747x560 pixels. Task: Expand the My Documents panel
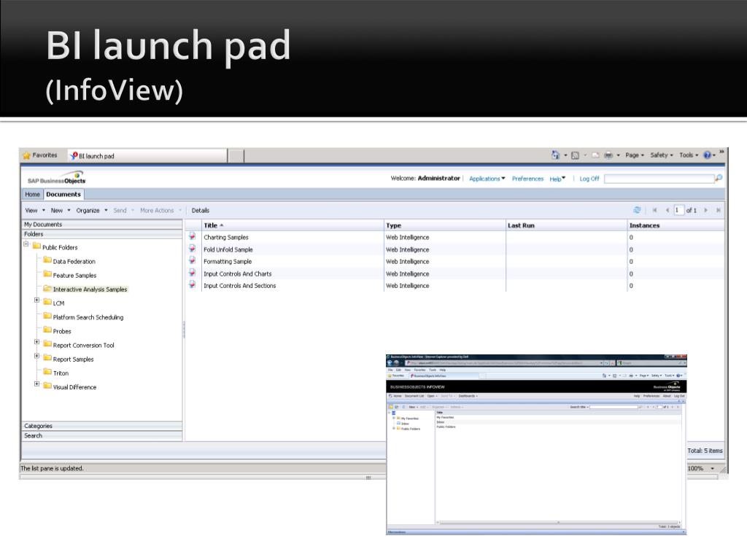click(102, 225)
